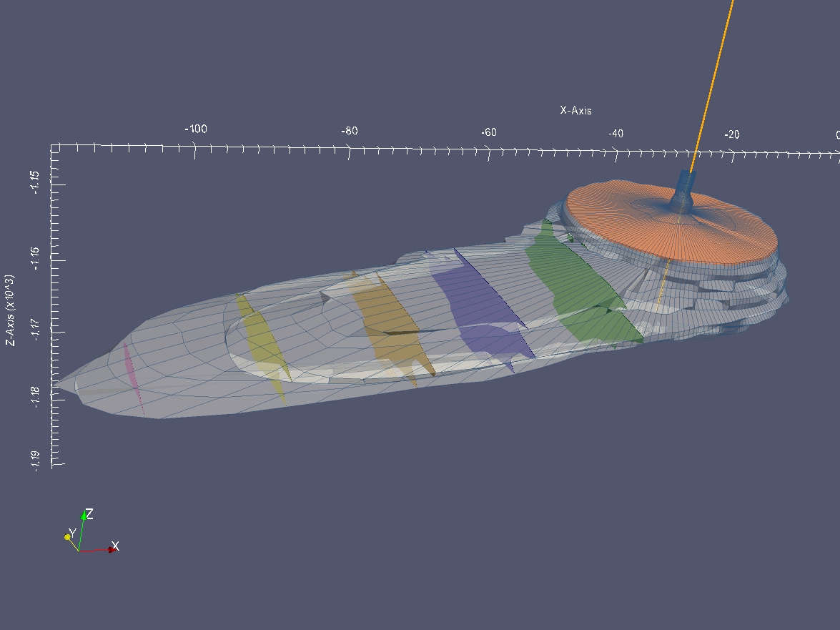Pick the blue cylinder atop the disk
840x630 pixels.
pos(682,192)
